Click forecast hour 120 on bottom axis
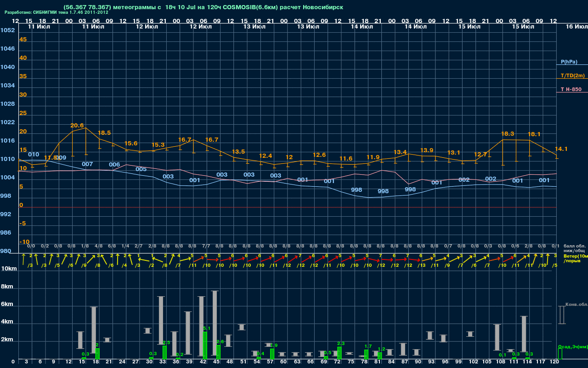588x368 pixels. 554,362
